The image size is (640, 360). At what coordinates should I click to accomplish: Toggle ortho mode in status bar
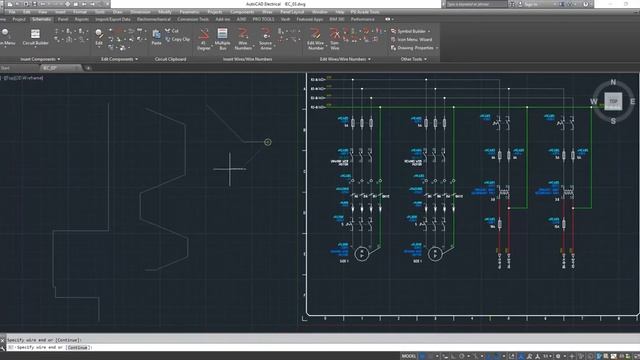pos(453,356)
